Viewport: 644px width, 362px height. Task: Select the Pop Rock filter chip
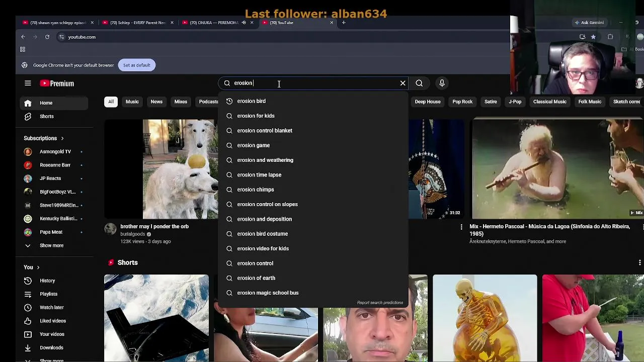coord(462,102)
